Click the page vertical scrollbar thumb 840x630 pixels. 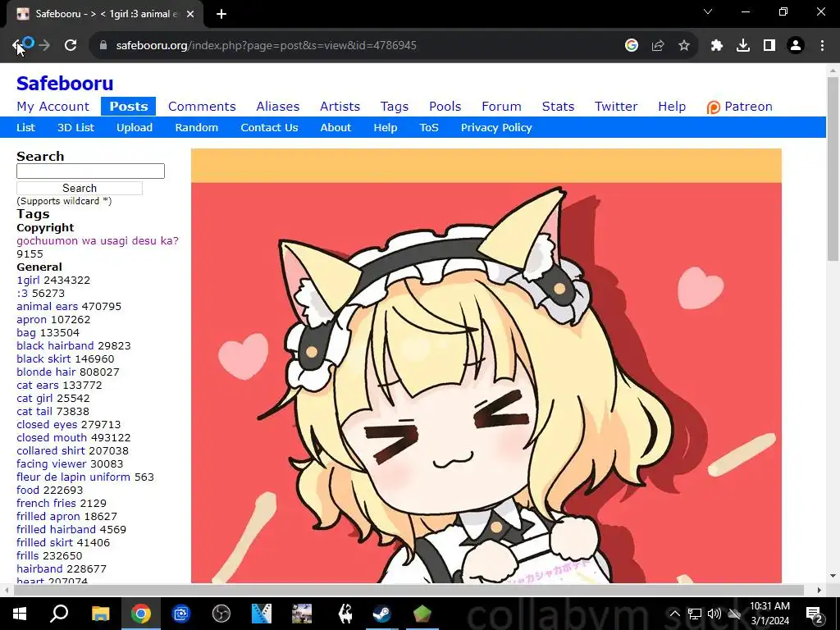click(833, 169)
